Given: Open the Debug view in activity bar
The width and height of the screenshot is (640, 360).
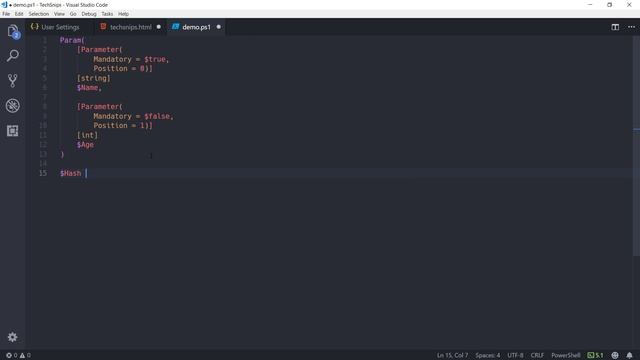Looking at the screenshot, I should point(13,106).
